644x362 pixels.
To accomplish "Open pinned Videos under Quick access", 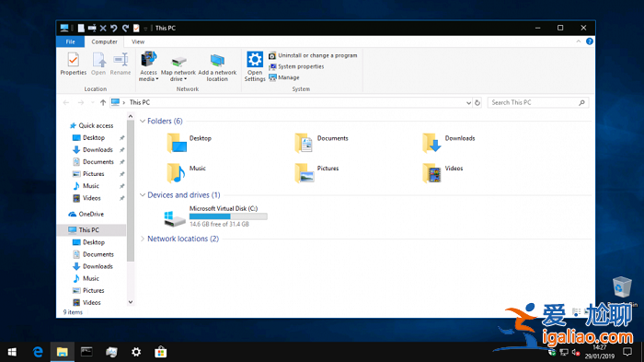I will pos(92,198).
